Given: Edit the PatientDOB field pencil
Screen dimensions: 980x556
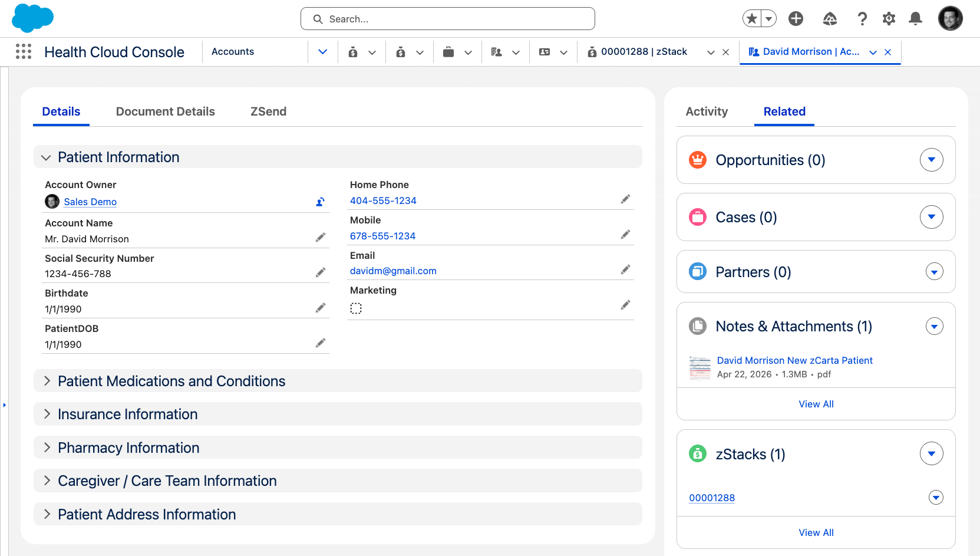Looking at the screenshot, I should point(321,343).
